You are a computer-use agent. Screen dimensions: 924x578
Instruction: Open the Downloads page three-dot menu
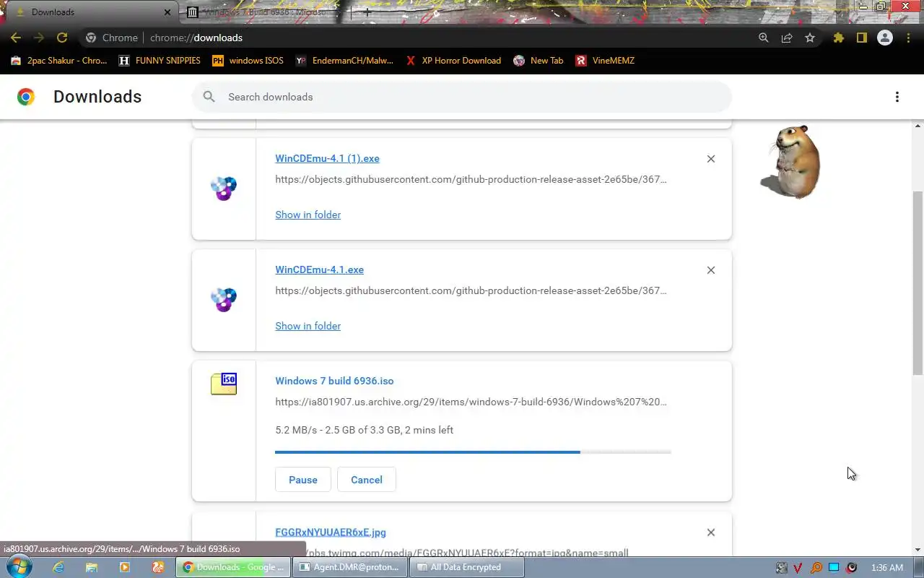click(897, 97)
